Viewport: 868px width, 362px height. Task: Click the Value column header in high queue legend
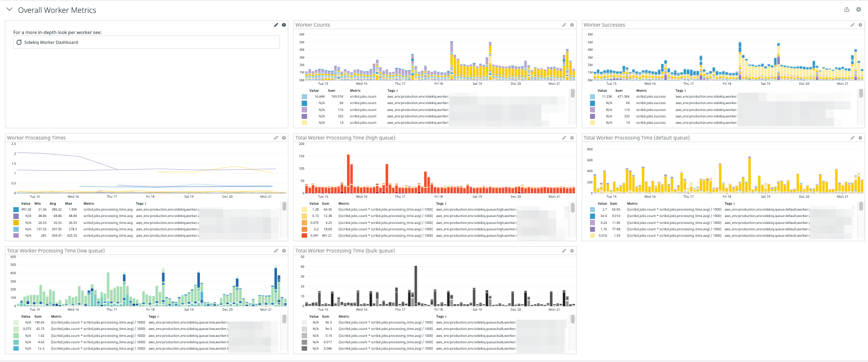pyautogui.click(x=314, y=203)
